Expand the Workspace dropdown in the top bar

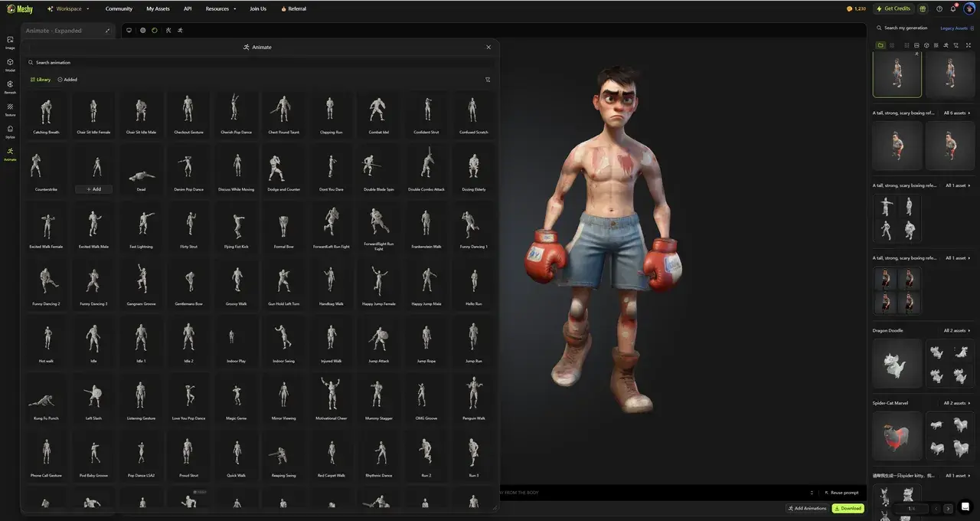click(67, 8)
